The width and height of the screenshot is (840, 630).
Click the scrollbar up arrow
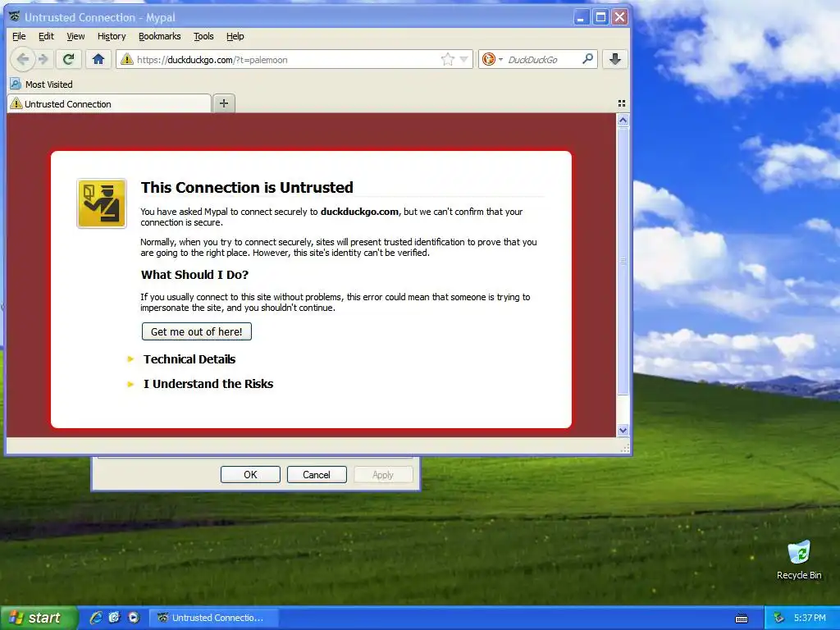tap(623, 120)
